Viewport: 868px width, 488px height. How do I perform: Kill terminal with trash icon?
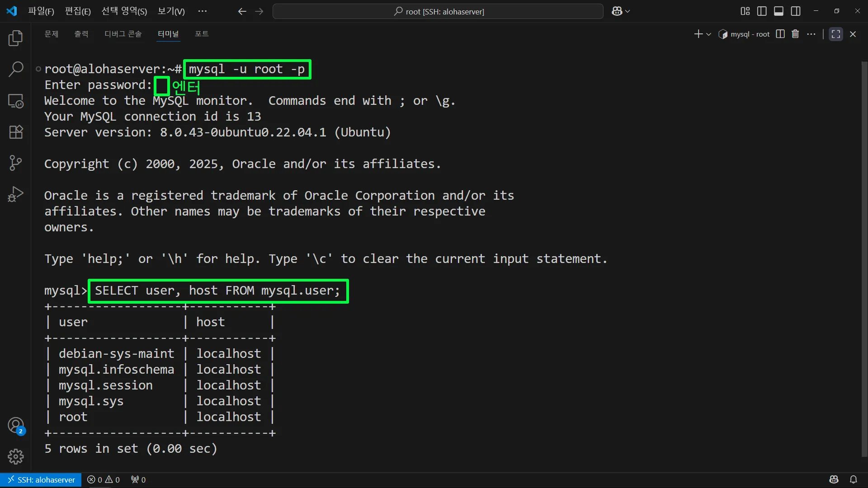click(795, 34)
